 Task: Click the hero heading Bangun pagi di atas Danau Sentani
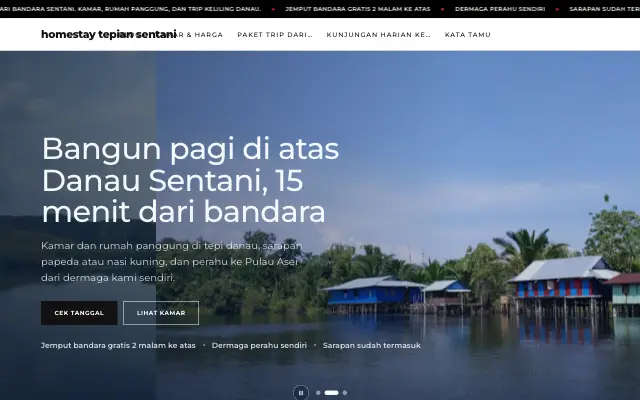190,180
